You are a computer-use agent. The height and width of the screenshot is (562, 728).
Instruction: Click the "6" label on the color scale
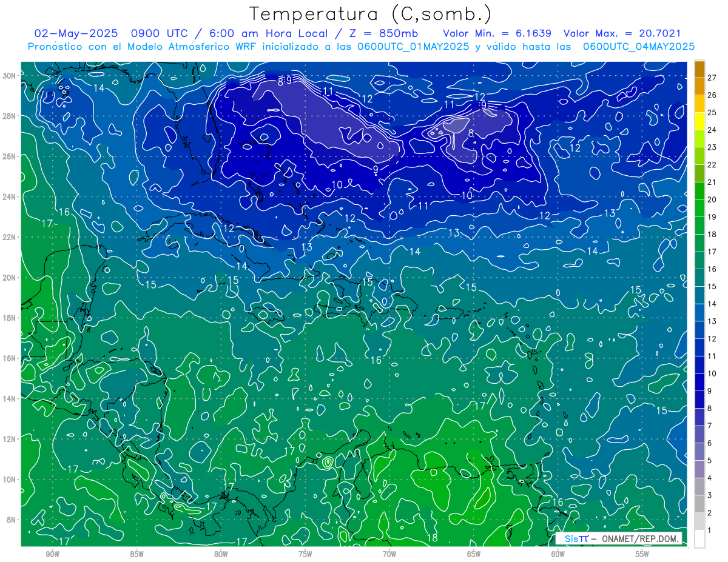pos(710,443)
